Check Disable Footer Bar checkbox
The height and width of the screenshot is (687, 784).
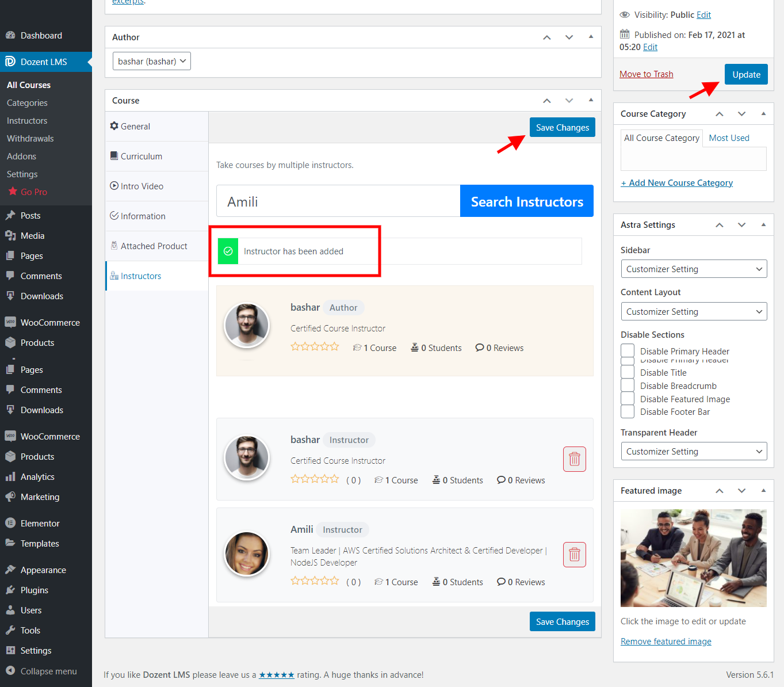coord(628,411)
